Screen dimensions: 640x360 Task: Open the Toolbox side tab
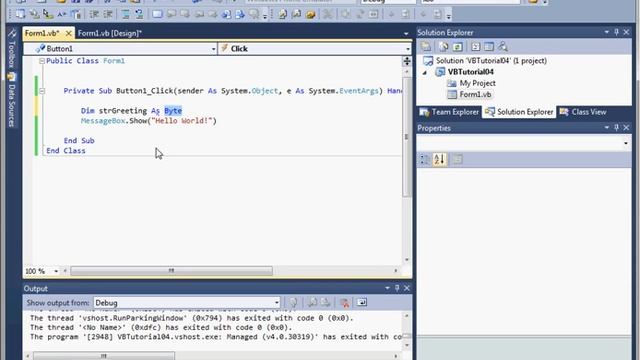coord(12,49)
